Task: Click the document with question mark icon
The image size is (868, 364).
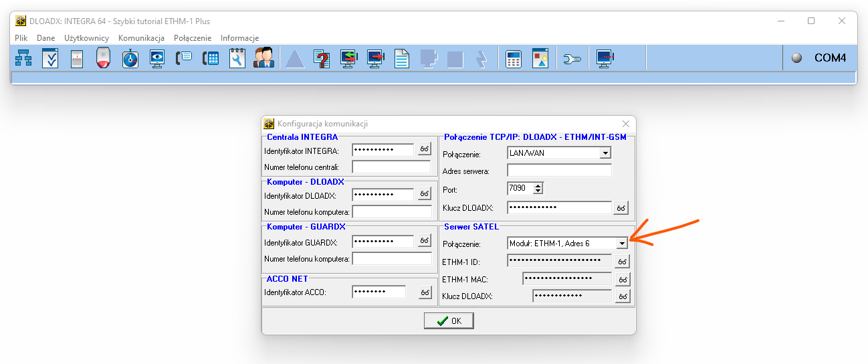Action: [322, 59]
